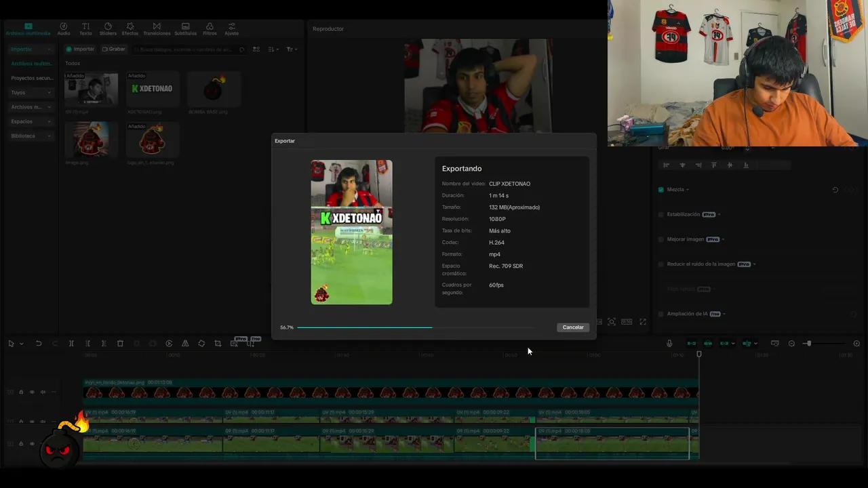Enable Reducir el ruido de la imagen checkbox
Viewport: 868px width, 488px height.
(x=661, y=264)
